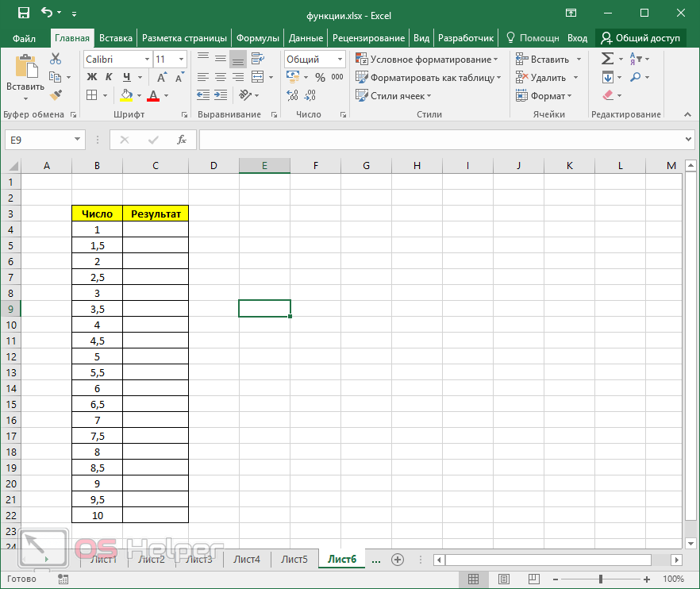Collapse the ribbon with the up arrow
This screenshot has width=700, height=589.
tap(687, 115)
